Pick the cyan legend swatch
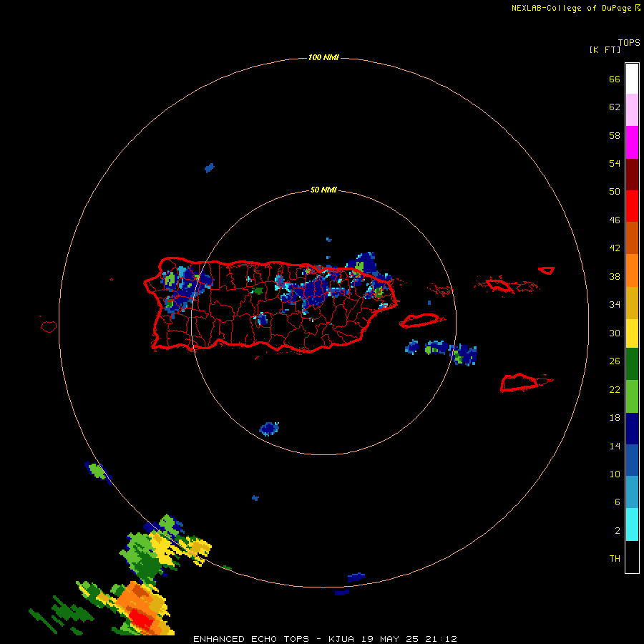This screenshot has height=644, width=644. click(632, 525)
